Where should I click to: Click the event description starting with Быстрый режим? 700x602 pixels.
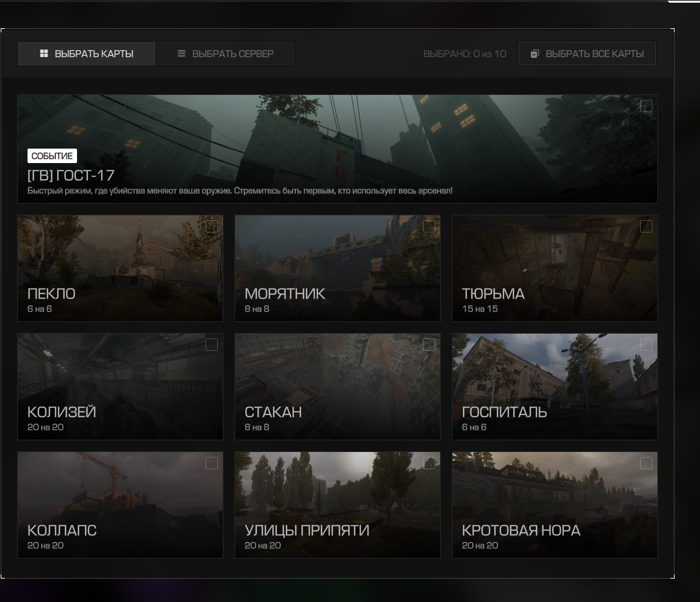240,191
